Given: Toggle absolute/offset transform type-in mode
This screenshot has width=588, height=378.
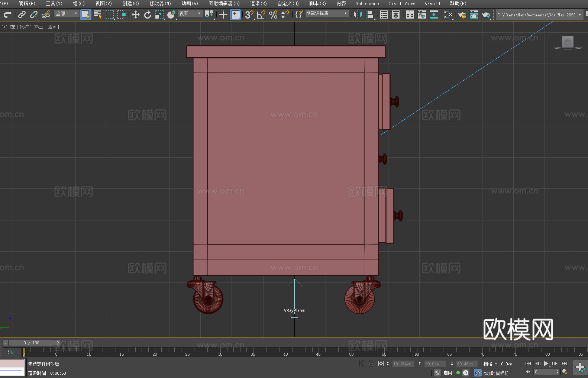Looking at the screenshot, I should [381, 364].
